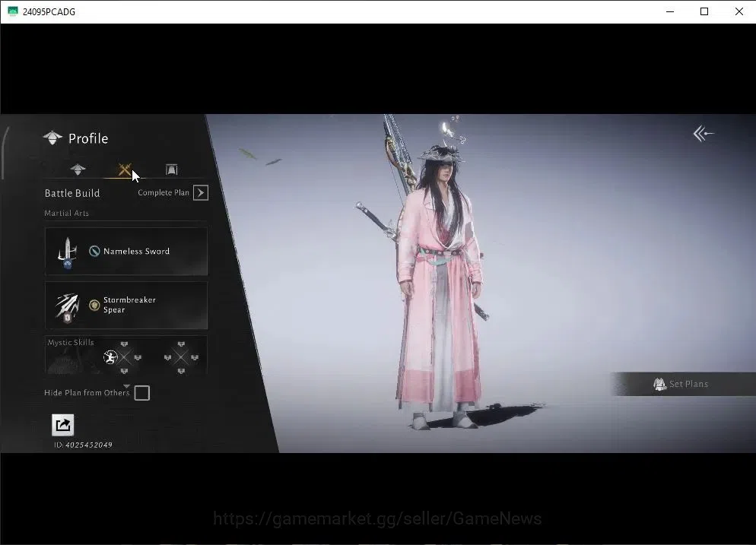
Task: Click the equipped archer mystic skill icon
Action: (x=110, y=357)
